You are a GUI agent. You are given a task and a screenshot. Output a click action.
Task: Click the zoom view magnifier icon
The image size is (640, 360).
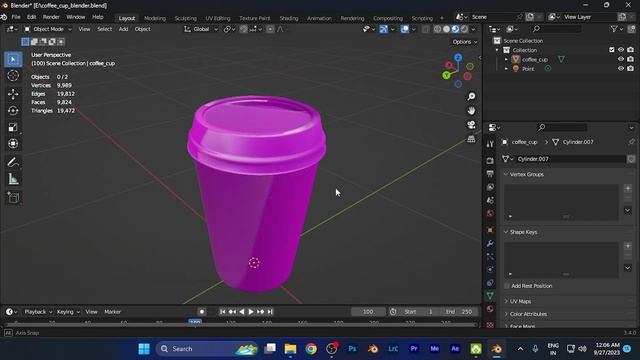(x=471, y=96)
